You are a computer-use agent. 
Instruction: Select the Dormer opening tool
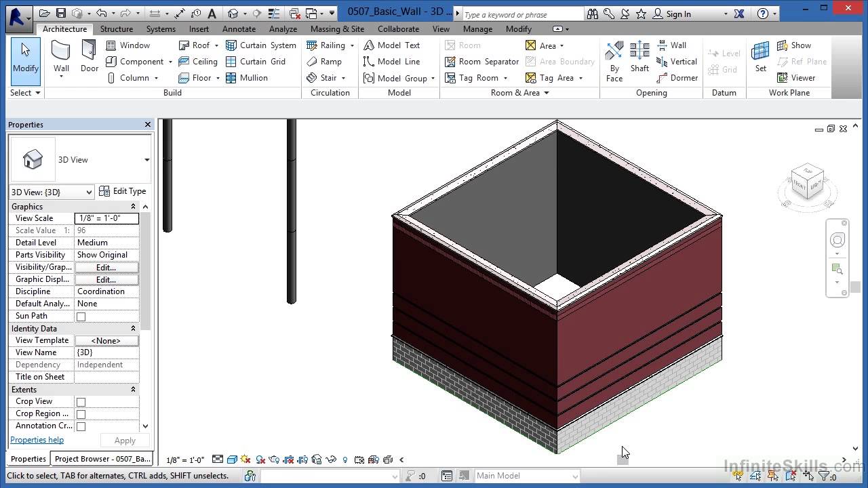(x=677, y=78)
